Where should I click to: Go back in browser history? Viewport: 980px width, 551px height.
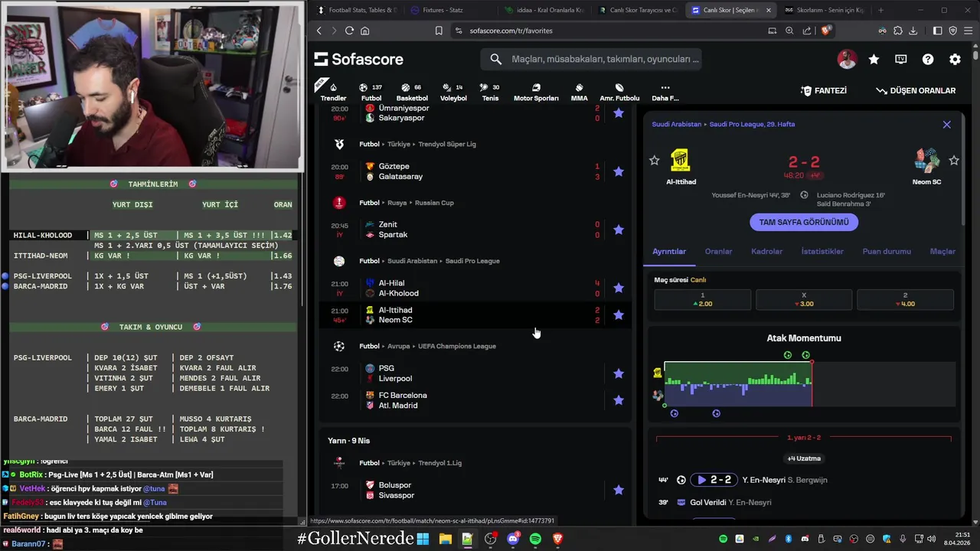pos(319,31)
